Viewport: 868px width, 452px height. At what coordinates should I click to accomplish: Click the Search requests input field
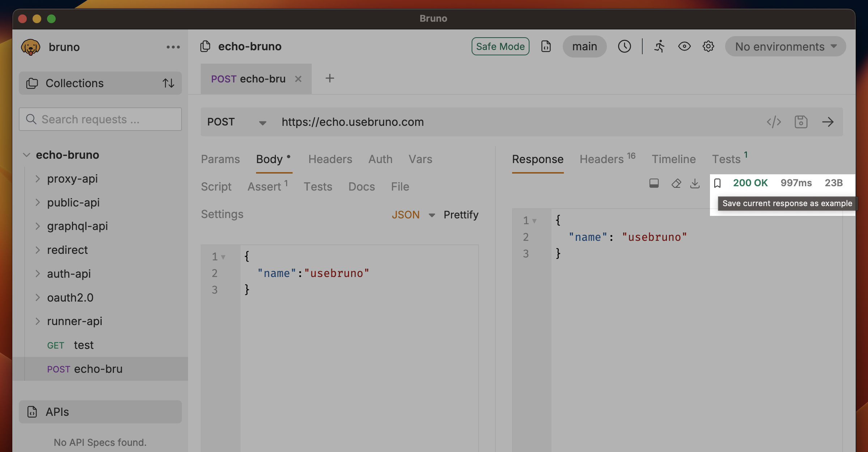click(101, 119)
